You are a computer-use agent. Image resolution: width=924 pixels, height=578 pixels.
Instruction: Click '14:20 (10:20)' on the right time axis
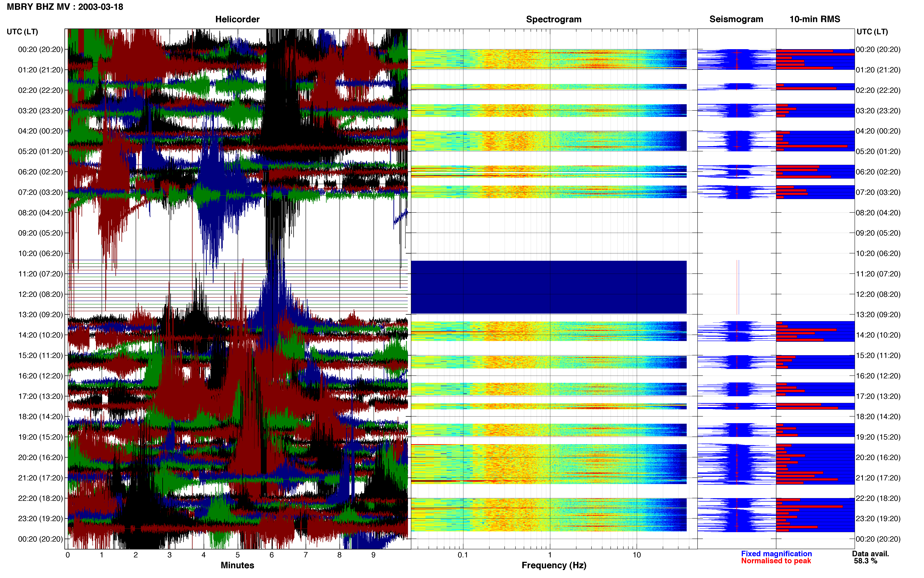pos(878,335)
